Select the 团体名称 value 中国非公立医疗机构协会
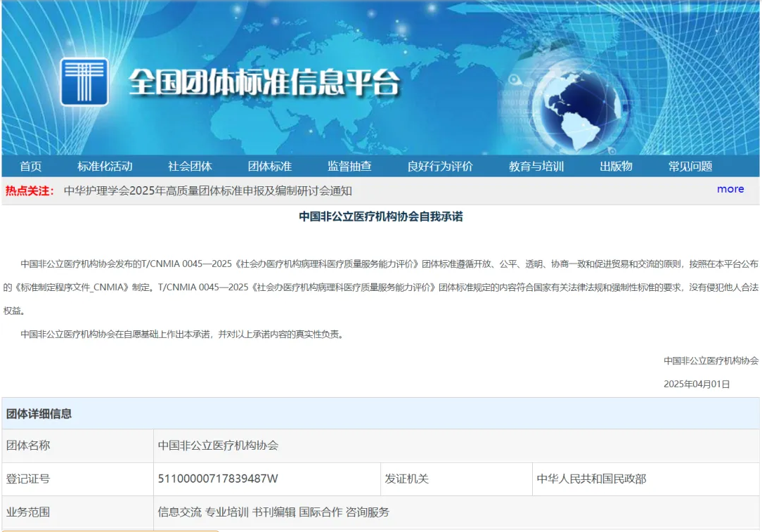The image size is (762, 532). click(218, 446)
